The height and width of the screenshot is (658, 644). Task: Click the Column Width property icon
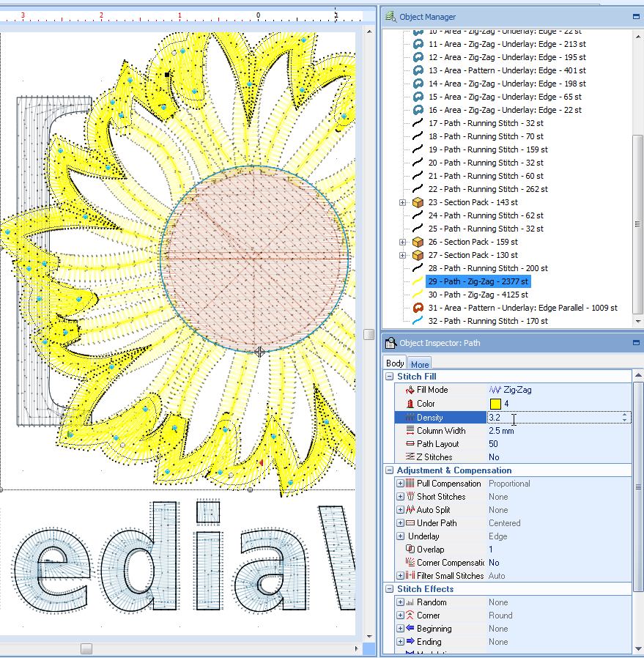click(410, 431)
